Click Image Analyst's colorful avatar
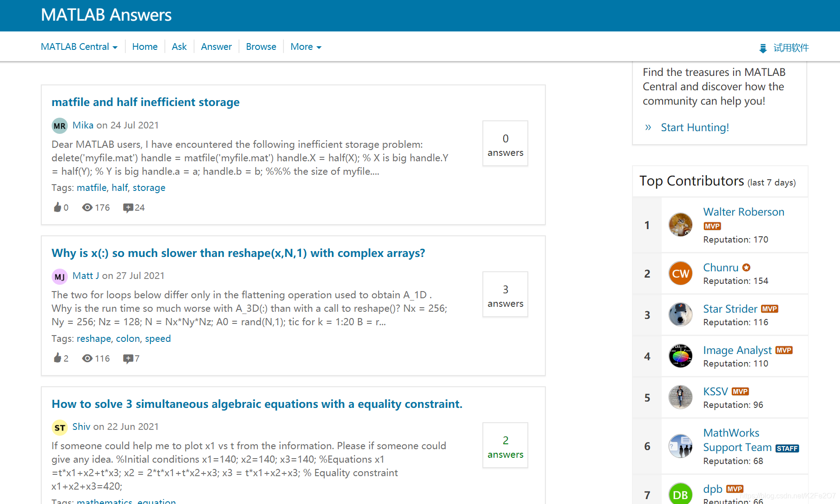The width and height of the screenshot is (840, 504). [680, 356]
